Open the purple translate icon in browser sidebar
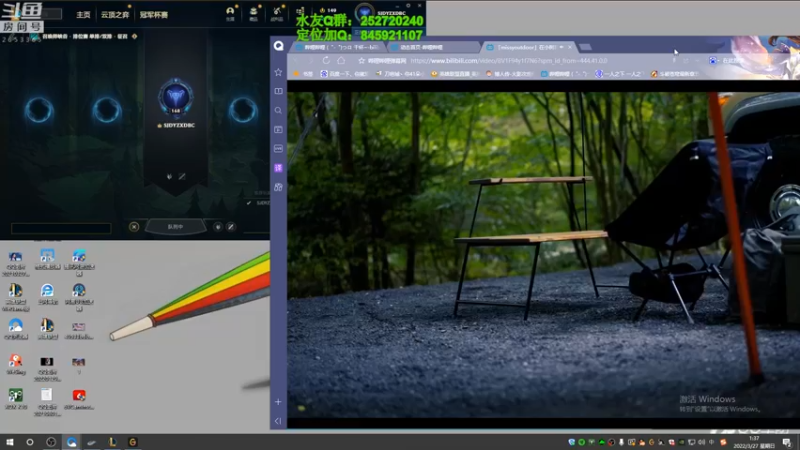The height and width of the screenshot is (450, 800). click(x=278, y=168)
